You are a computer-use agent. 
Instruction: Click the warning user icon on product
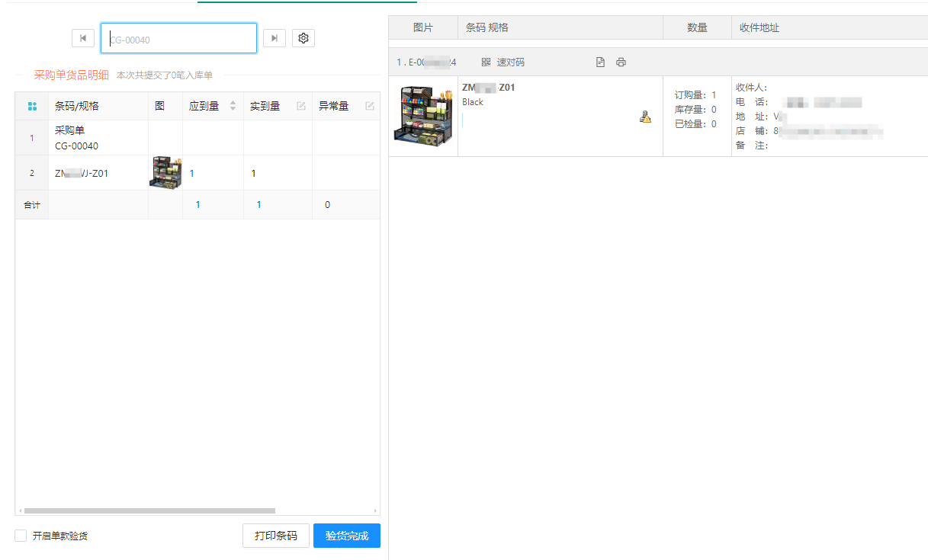[x=645, y=117]
